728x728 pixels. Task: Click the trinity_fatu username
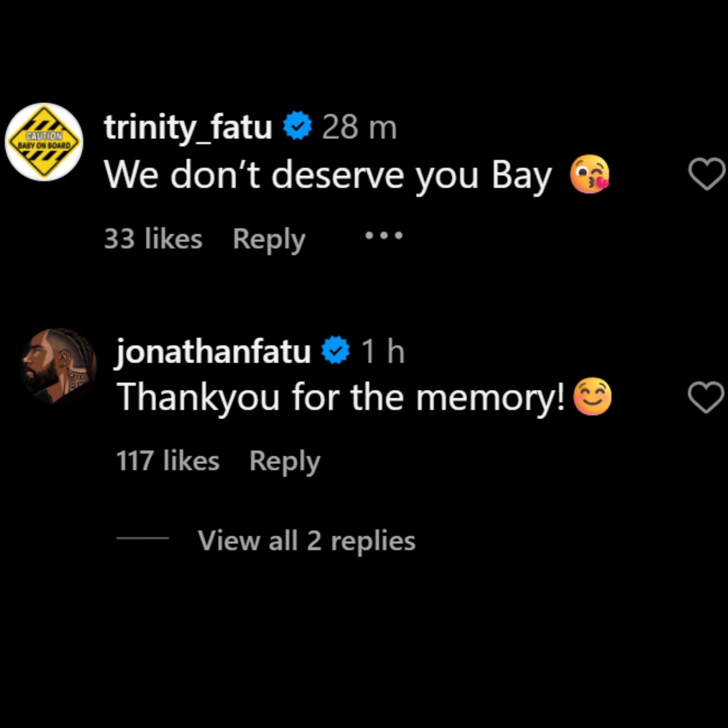coord(188,127)
